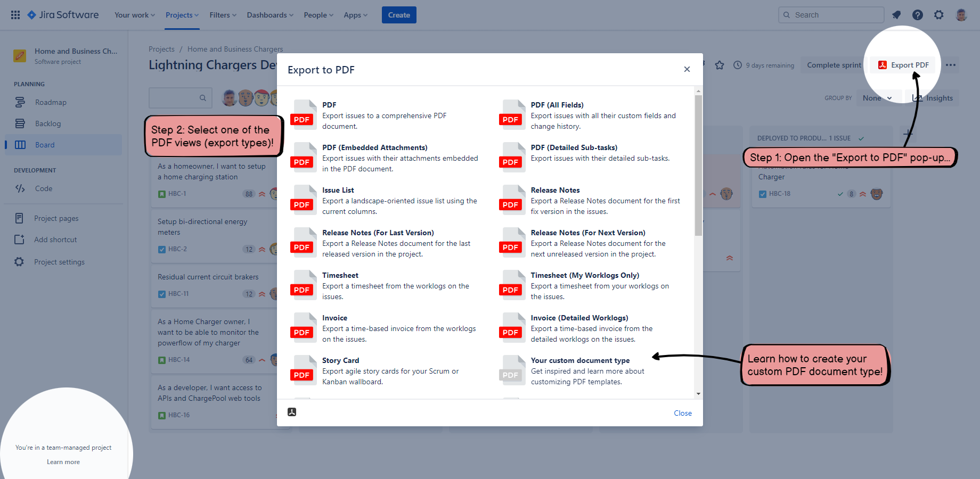Close the Export to PDF dialog
The width and height of the screenshot is (980, 479).
click(x=687, y=69)
